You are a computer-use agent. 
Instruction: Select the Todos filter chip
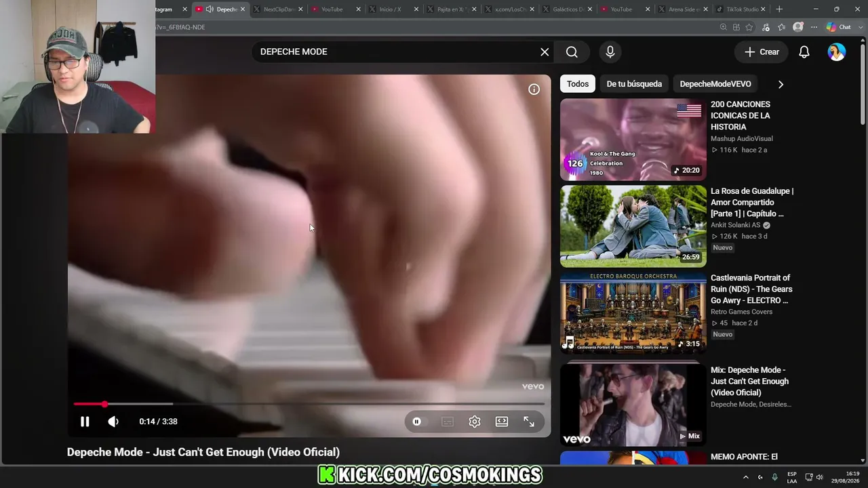coord(578,84)
